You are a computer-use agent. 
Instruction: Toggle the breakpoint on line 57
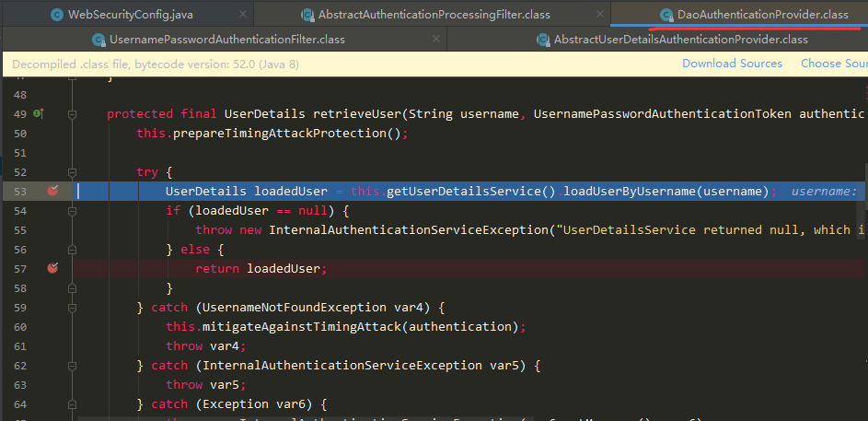click(52, 269)
